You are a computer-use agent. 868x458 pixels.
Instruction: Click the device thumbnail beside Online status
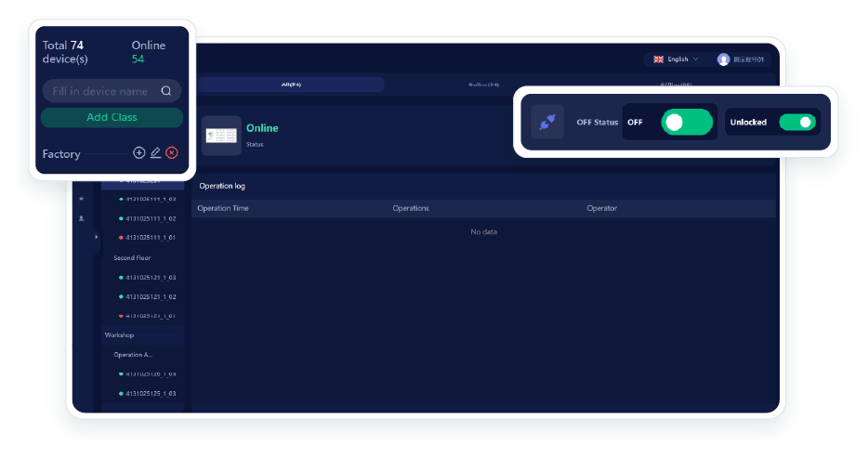221,135
